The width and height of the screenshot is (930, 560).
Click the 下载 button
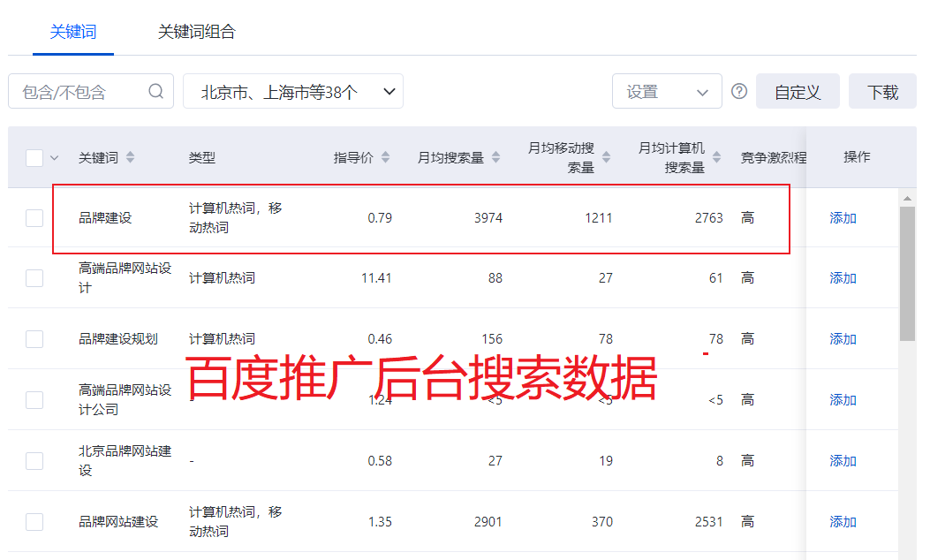click(x=882, y=91)
